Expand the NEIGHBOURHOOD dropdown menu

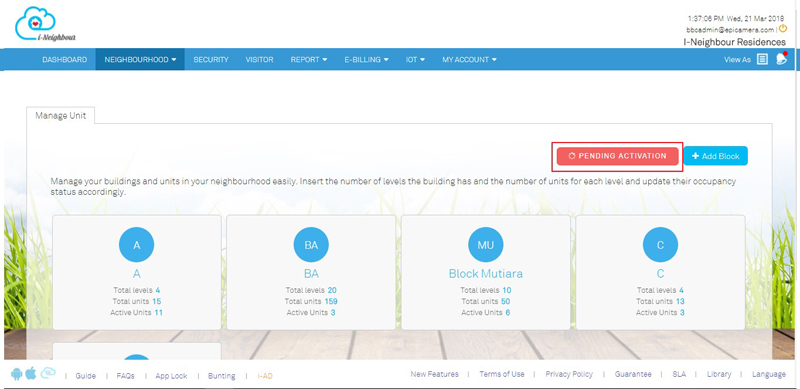(140, 60)
